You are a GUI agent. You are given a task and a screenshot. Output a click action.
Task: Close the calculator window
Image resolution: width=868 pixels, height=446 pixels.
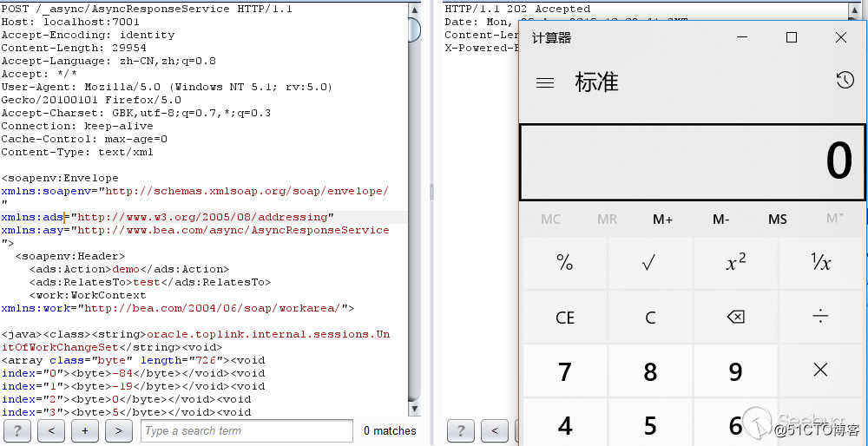point(840,37)
